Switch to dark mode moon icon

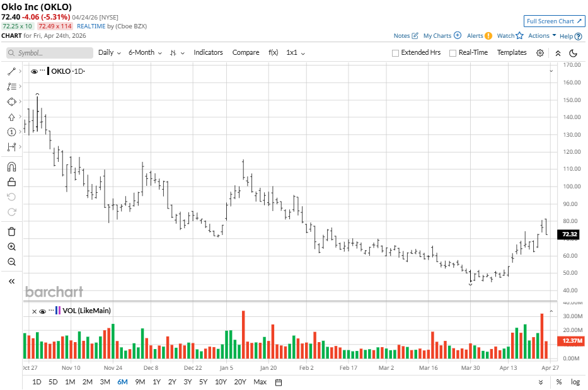573,53
